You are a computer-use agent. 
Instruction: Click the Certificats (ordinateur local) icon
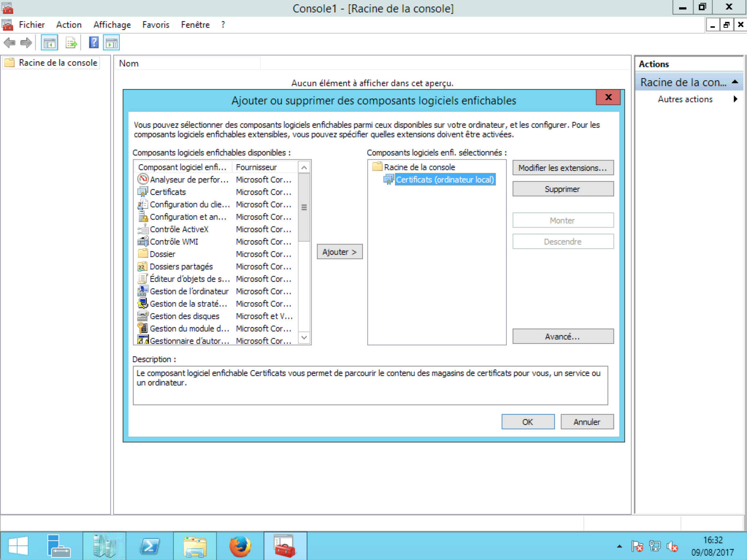point(389,179)
